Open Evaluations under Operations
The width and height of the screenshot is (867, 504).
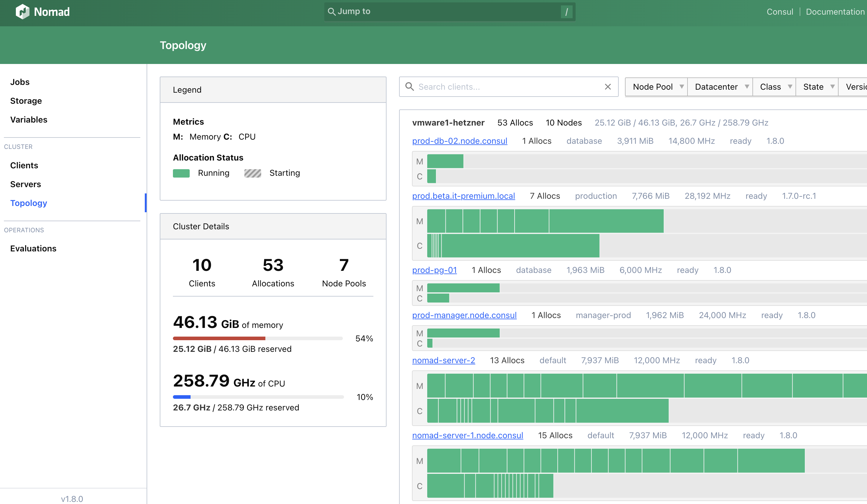coord(34,248)
